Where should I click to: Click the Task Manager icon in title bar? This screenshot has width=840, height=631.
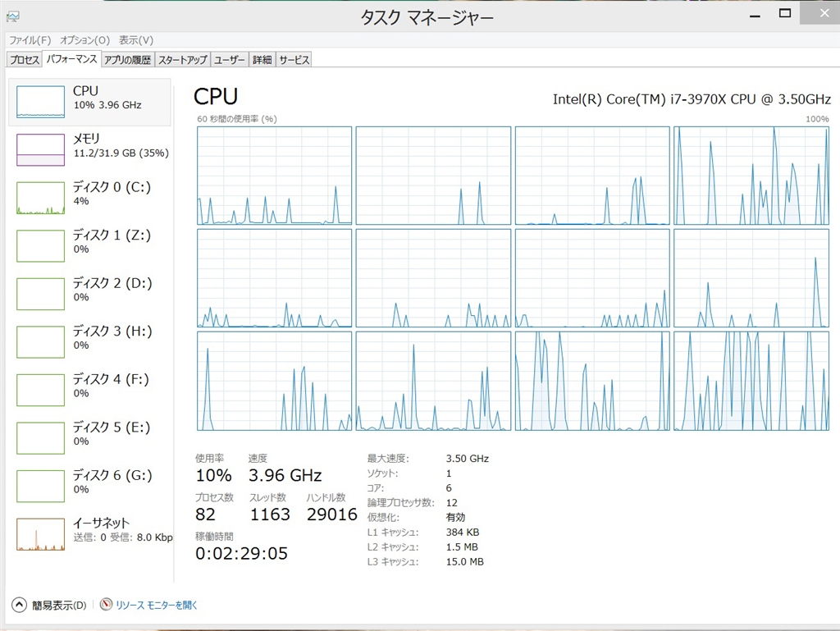pos(12,16)
